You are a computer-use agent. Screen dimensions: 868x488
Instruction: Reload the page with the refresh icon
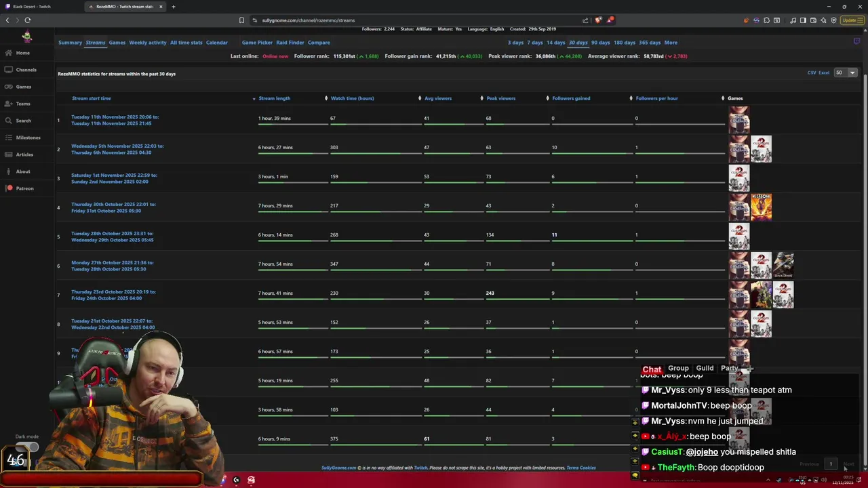pyautogui.click(x=28, y=20)
